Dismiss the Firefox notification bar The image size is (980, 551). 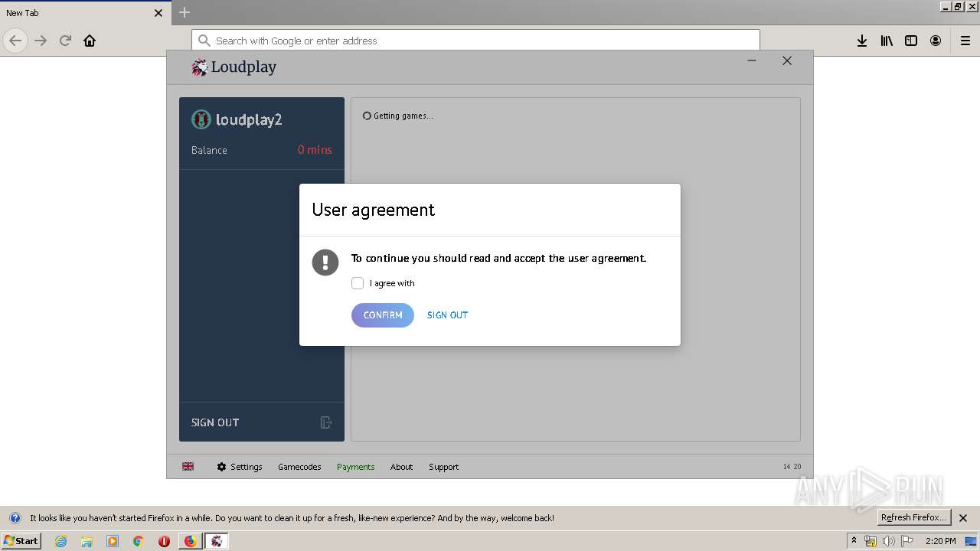(963, 518)
